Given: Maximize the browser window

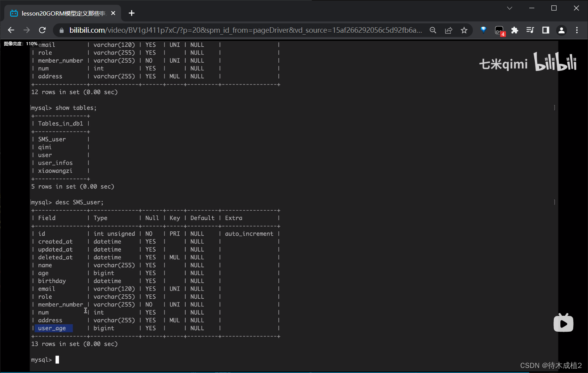Looking at the screenshot, I should (554, 8).
